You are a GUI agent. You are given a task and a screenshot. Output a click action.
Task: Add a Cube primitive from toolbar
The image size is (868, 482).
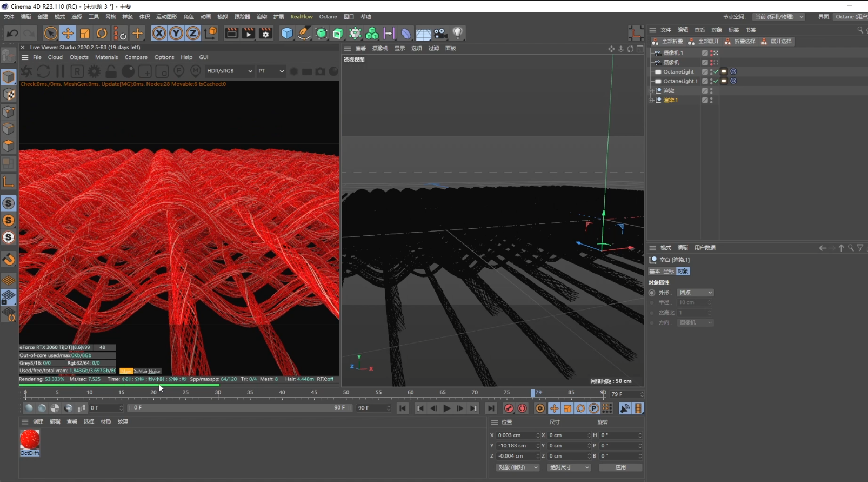[x=287, y=34]
